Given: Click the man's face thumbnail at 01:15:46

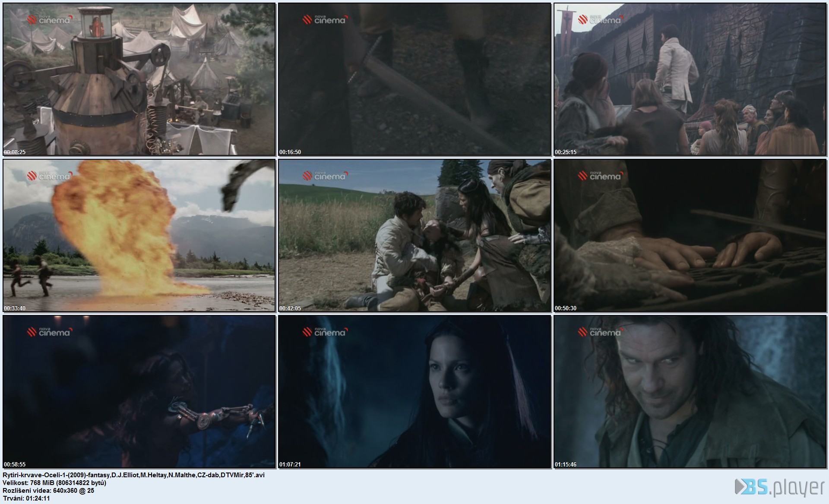Looking at the screenshot, I should [x=690, y=391].
